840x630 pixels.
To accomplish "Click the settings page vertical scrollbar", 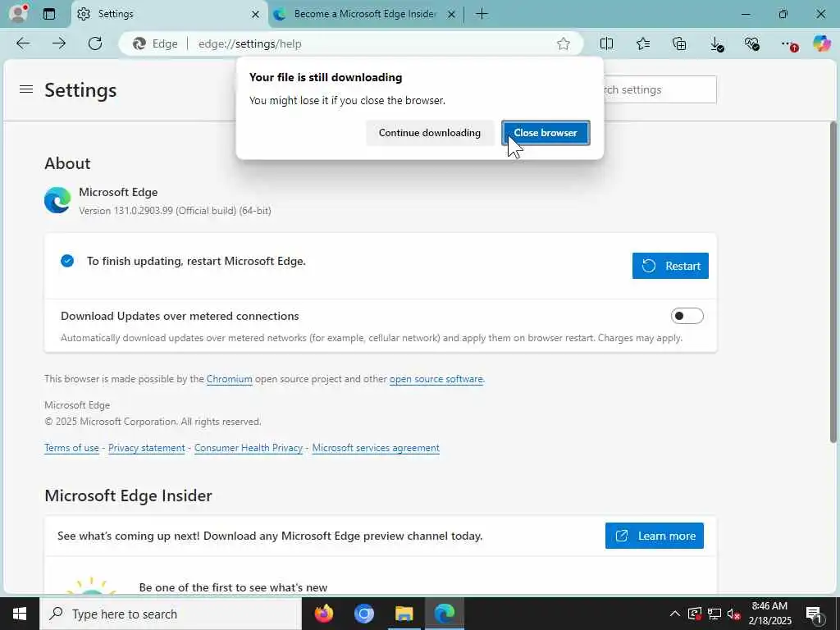I will [x=833, y=282].
